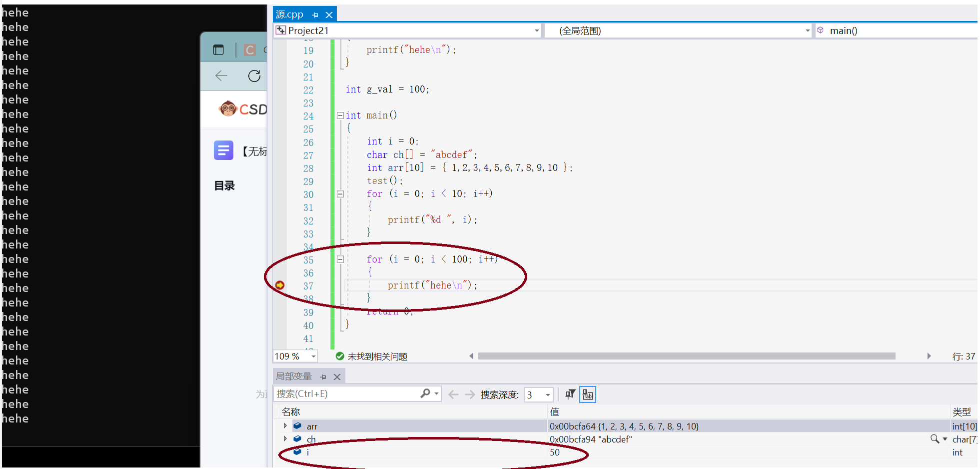Click the arr variable cube icon
Screen dimensions: 980x469
click(297, 426)
